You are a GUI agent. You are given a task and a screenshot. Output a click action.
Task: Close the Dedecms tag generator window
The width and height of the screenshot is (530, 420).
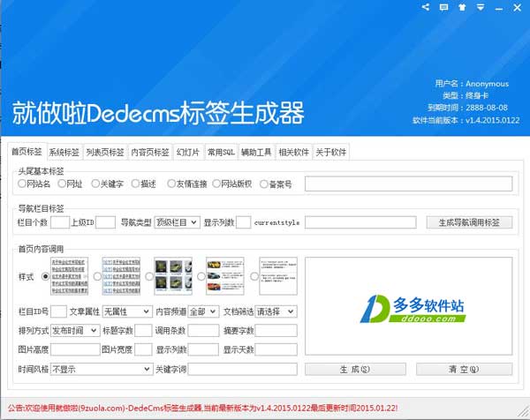click(517, 7)
